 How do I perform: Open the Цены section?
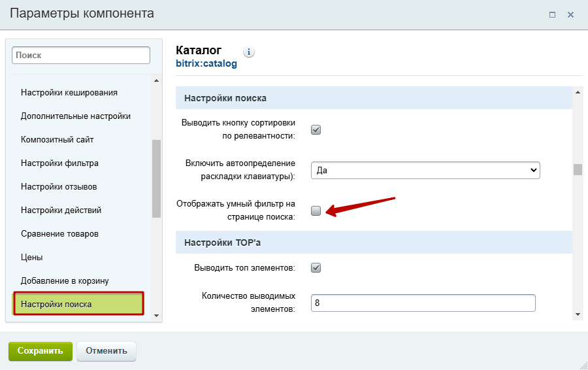pyautogui.click(x=32, y=258)
